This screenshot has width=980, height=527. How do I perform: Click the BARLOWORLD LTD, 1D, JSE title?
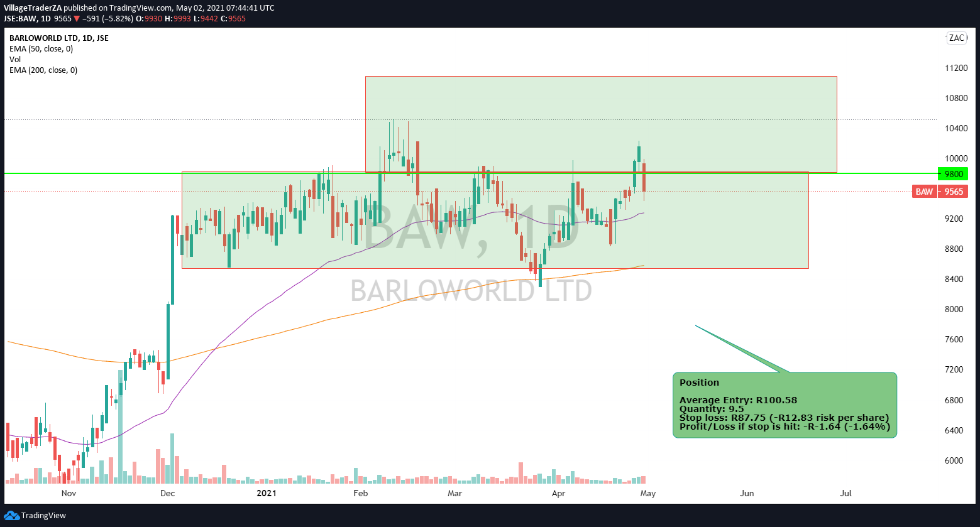(58, 38)
